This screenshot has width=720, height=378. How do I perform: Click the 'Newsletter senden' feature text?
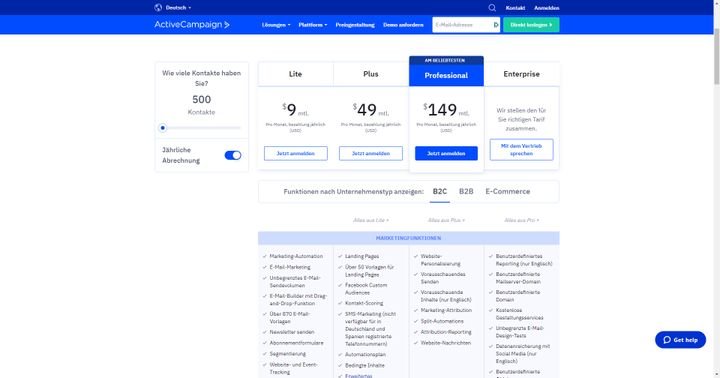pos(292,332)
